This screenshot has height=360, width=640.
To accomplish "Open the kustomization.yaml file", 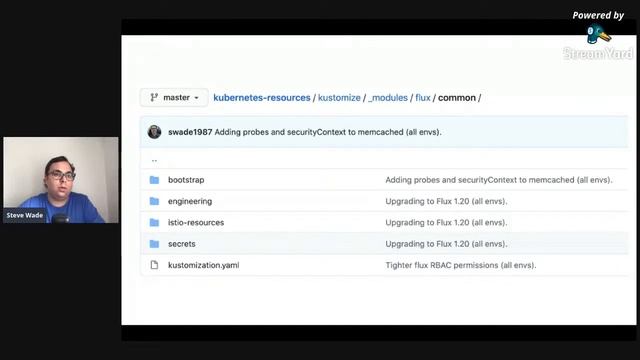I will pos(204,265).
